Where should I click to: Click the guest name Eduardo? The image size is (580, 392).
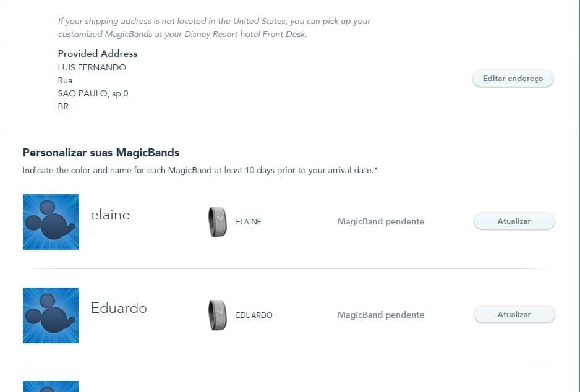(119, 308)
